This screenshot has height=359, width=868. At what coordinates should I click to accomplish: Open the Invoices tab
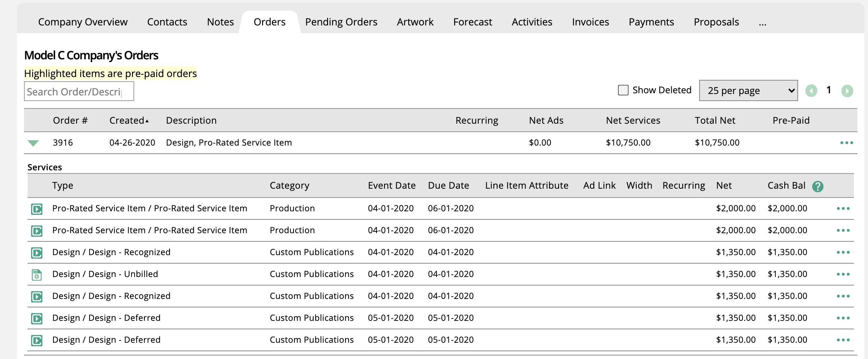click(x=590, y=22)
